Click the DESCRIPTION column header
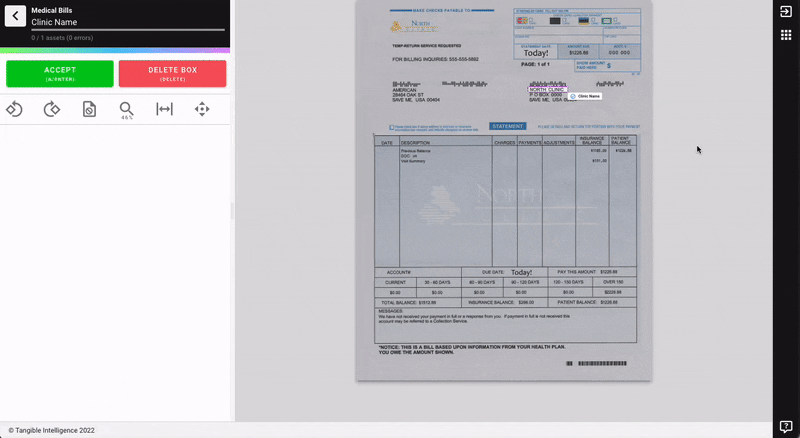The width and height of the screenshot is (800, 438). point(415,143)
